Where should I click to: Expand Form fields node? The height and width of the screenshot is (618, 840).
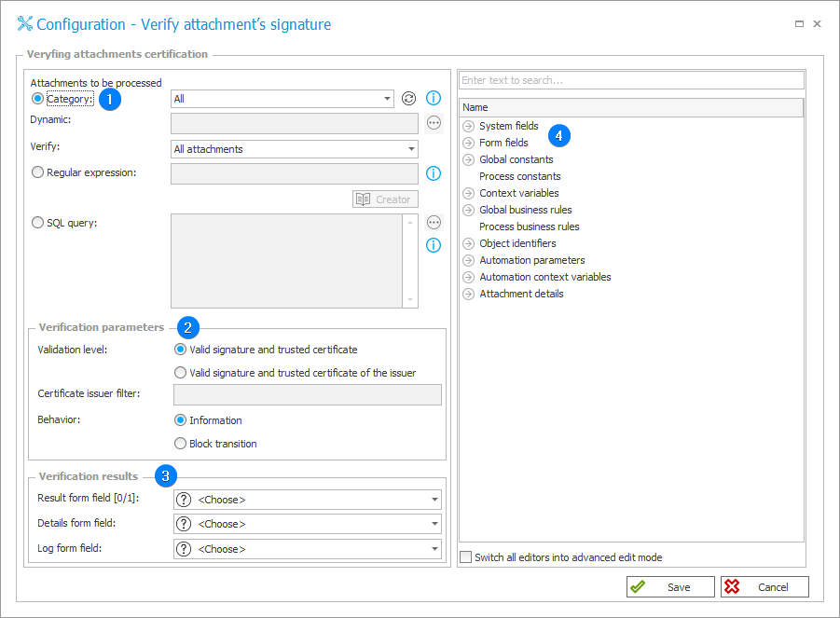(469, 143)
